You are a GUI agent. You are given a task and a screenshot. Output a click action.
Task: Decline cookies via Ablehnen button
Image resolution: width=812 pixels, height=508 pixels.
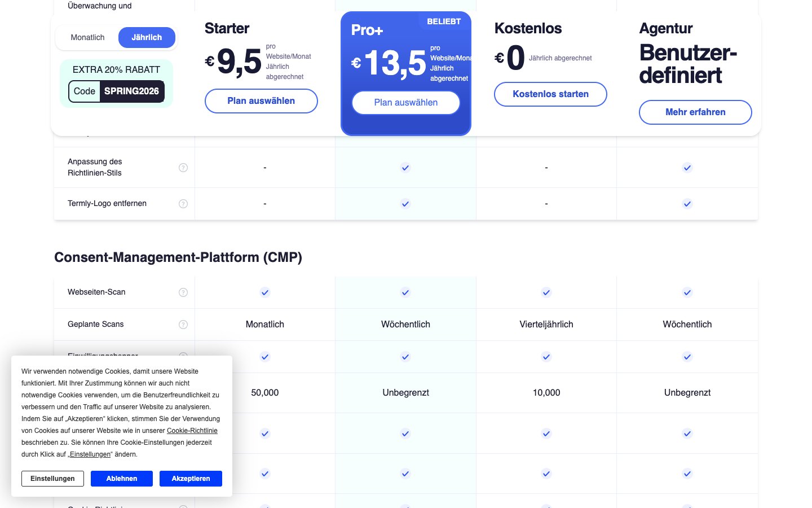pyautogui.click(x=122, y=479)
